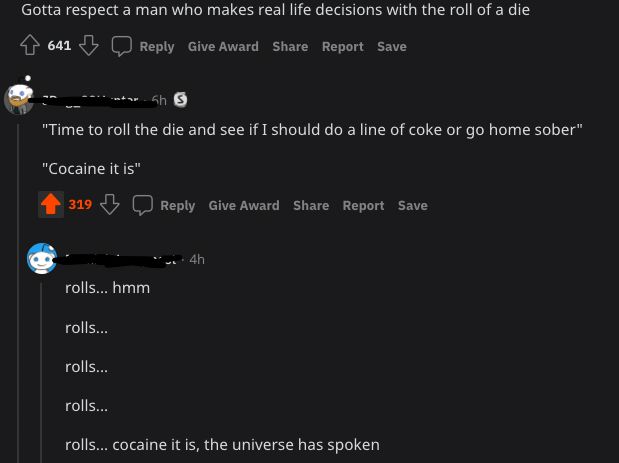
Task: Share the 641-point comment
Action: 290,46
